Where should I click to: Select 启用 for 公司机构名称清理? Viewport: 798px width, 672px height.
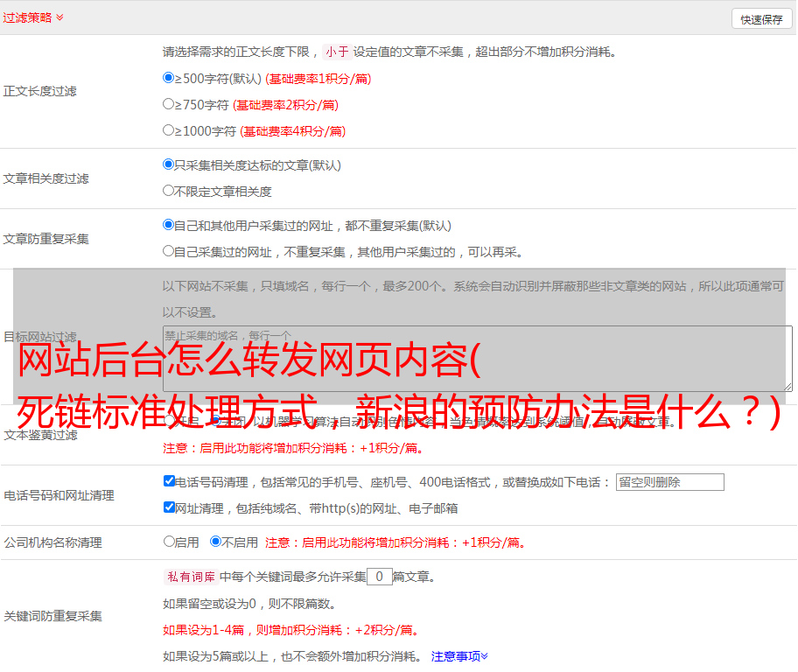(x=169, y=542)
